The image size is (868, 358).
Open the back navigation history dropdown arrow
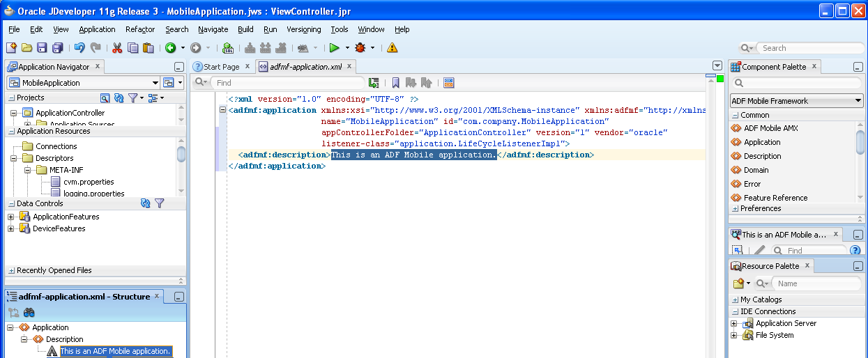(x=183, y=48)
